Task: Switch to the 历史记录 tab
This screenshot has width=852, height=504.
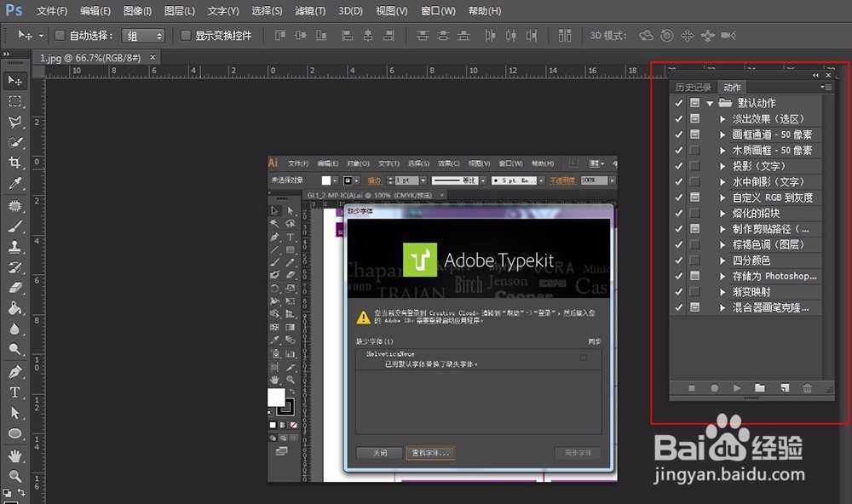Action: (x=693, y=88)
